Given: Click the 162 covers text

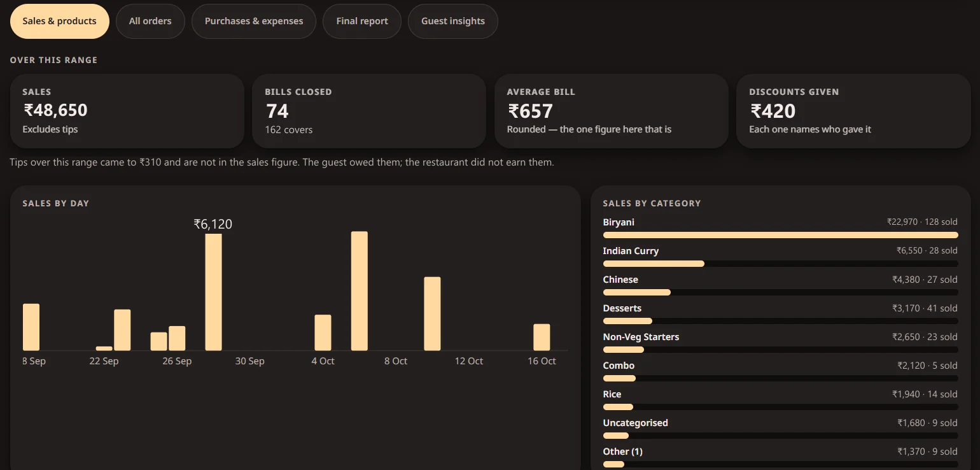Looking at the screenshot, I should click(289, 129).
